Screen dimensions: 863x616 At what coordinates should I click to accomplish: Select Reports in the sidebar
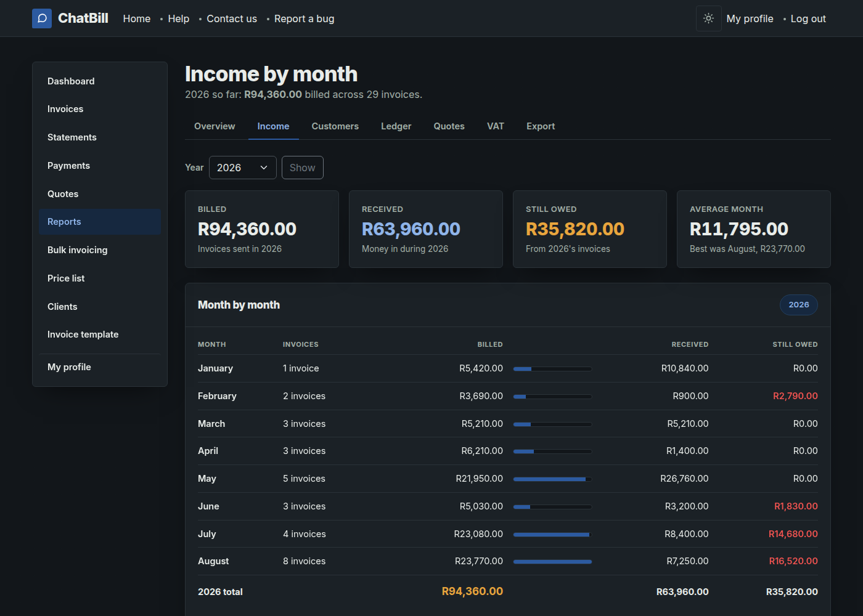click(x=100, y=222)
